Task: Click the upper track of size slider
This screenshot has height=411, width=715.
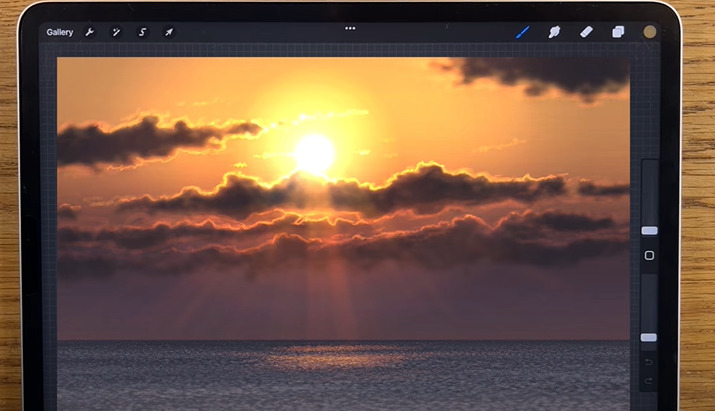Action: pos(649,190)
